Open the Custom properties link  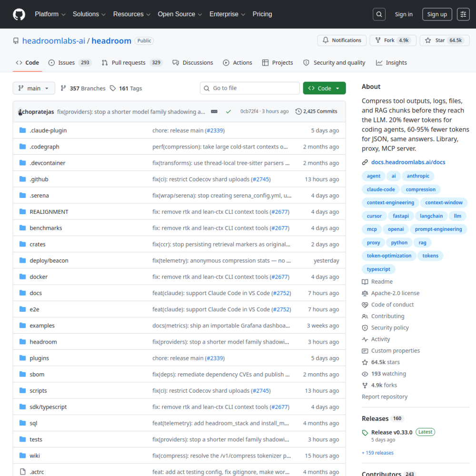(x=391, y=351)
